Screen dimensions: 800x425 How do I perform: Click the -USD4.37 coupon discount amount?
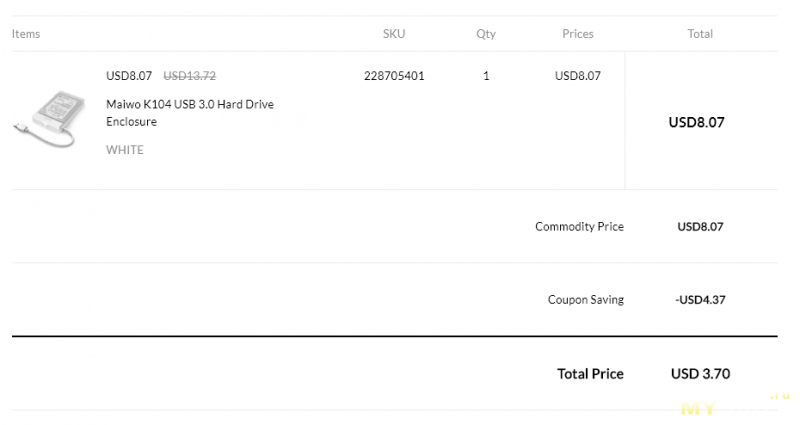(x=700, y=300)
